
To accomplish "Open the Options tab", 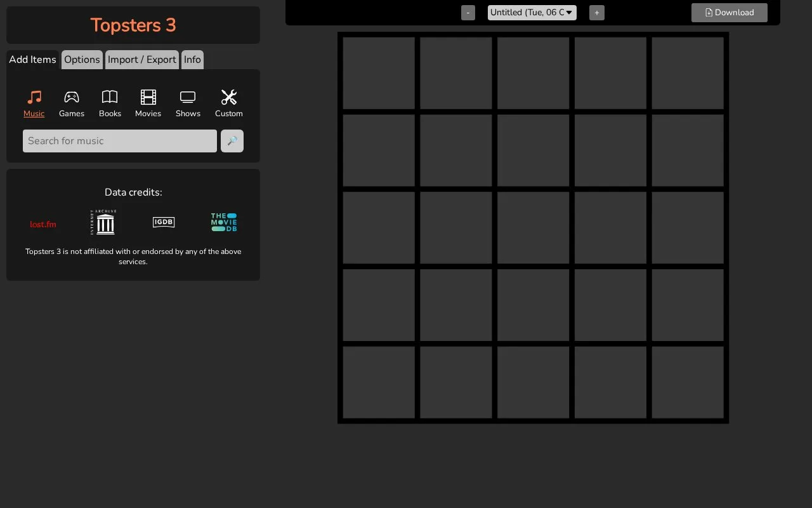I will coord(82,60).
